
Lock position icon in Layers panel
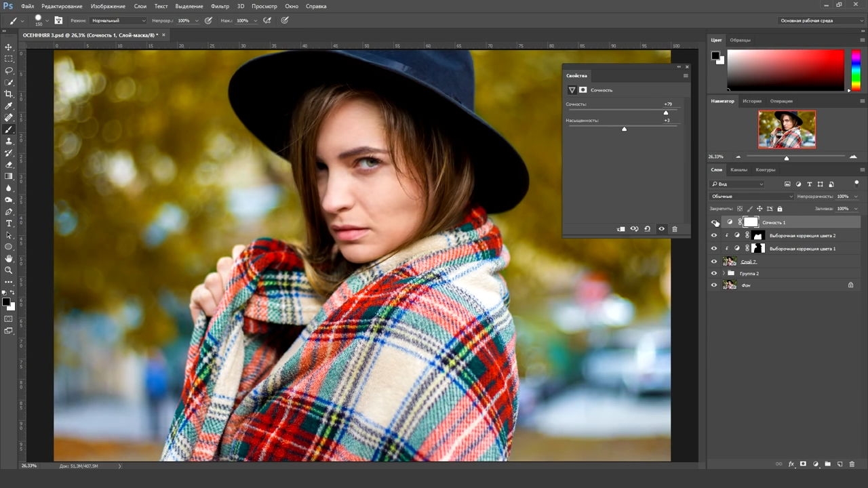(x=759, y=209)
